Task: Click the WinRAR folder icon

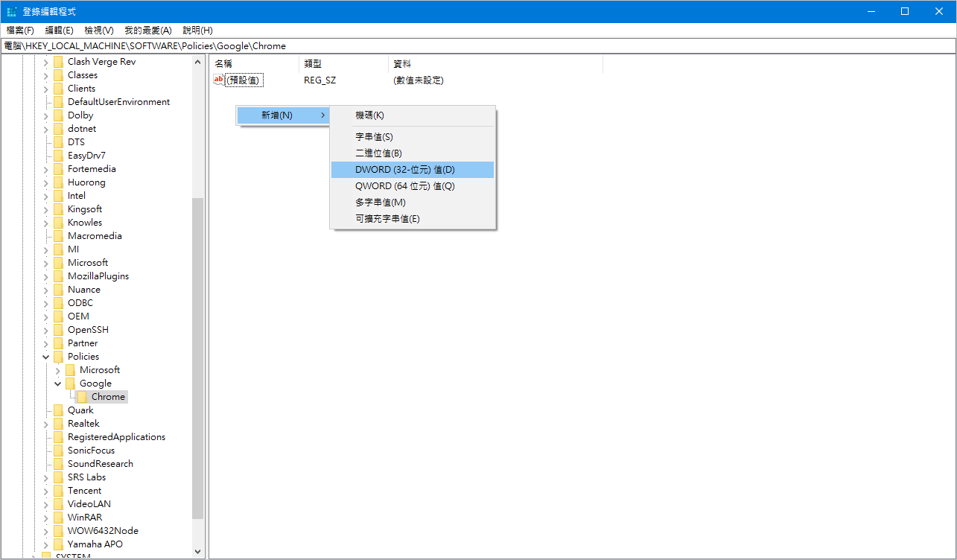Action: click(58, 518)
